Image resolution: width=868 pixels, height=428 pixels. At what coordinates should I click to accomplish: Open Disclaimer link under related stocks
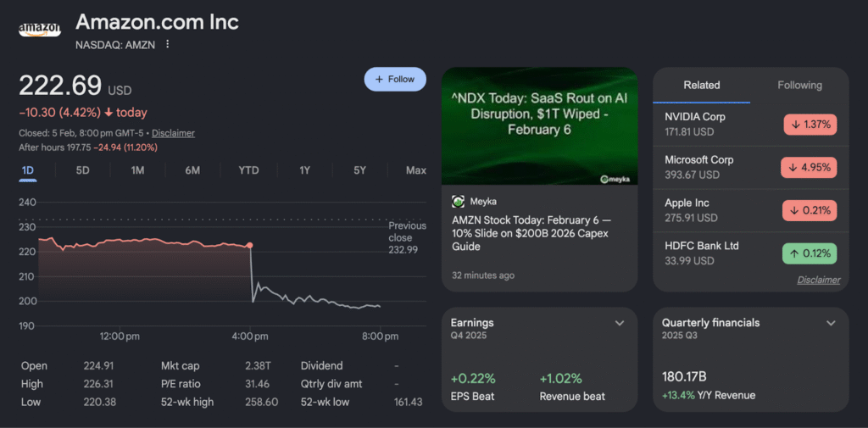[818, 280]
